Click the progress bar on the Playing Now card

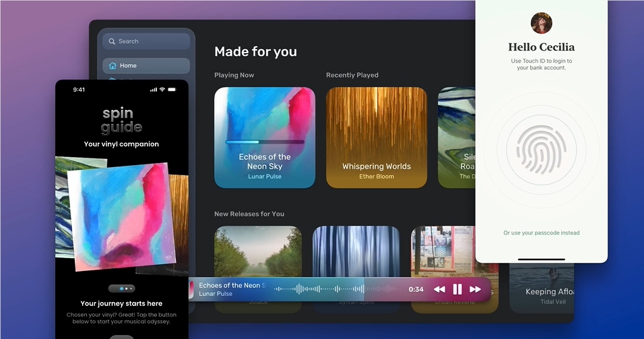[264, 142]
